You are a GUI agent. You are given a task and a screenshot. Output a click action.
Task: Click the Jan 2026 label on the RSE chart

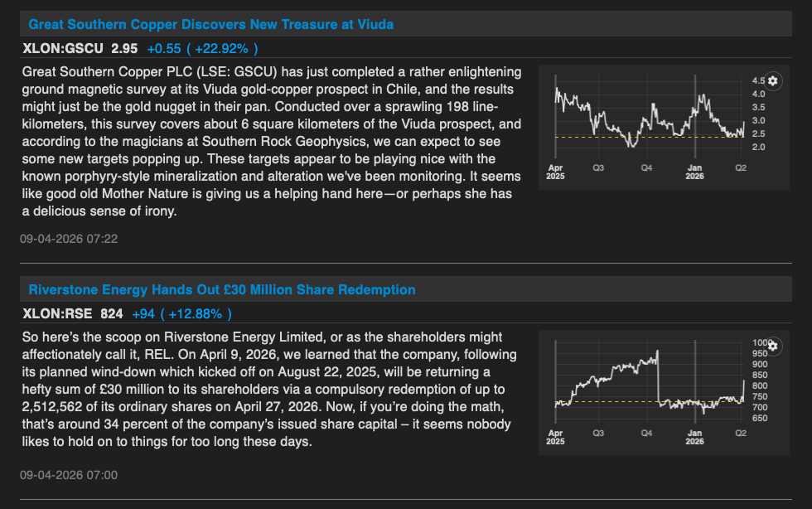[695, 437]
